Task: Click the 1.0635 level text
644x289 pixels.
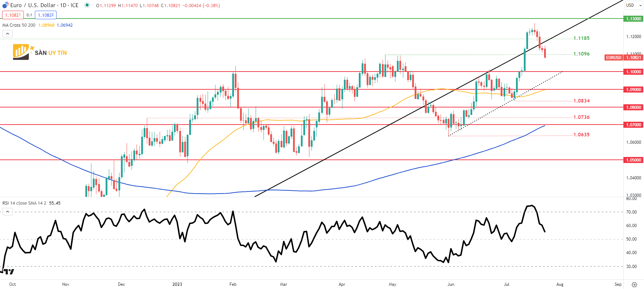Action: click(x=581, y=135)
